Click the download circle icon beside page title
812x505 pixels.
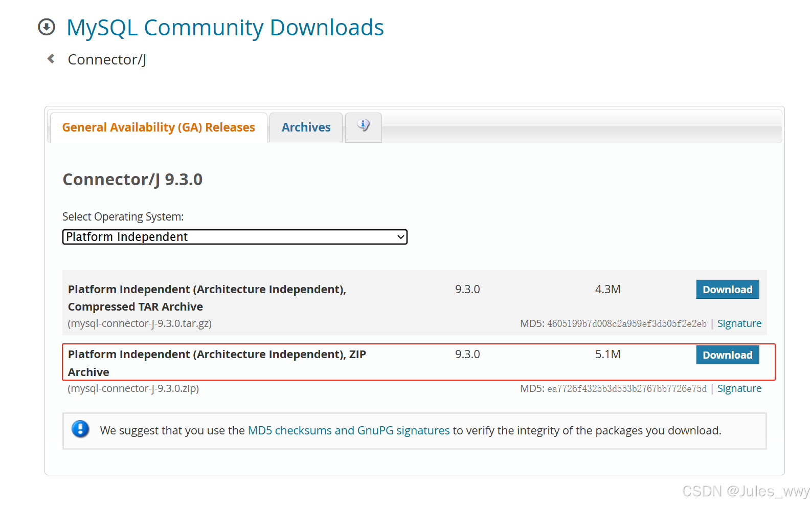click(47, 27)
